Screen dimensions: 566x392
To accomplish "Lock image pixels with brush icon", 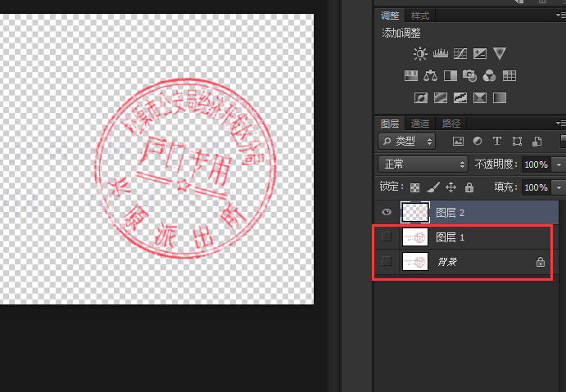I will coord(433,187).
